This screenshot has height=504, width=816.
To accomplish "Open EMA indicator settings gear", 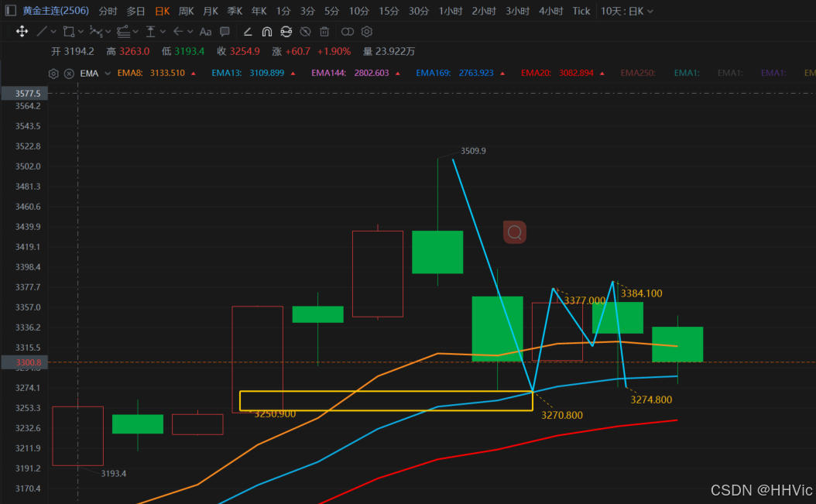I will tap(53, 74).
